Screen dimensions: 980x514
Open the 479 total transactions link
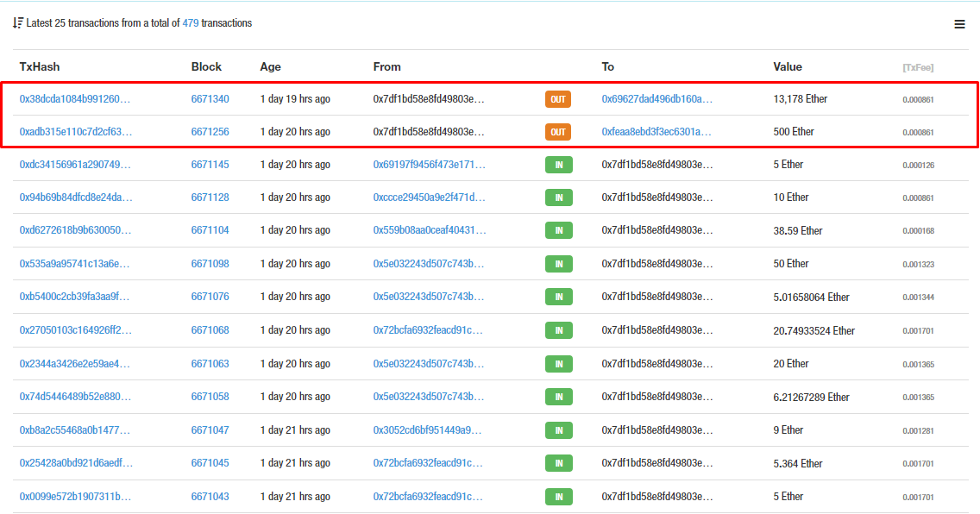191,23
